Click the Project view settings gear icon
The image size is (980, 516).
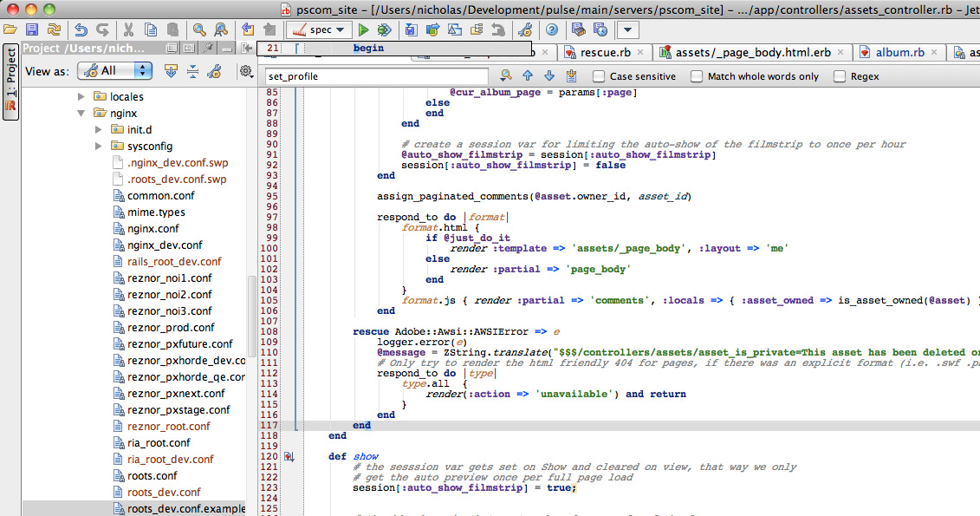tap(246, 71)
